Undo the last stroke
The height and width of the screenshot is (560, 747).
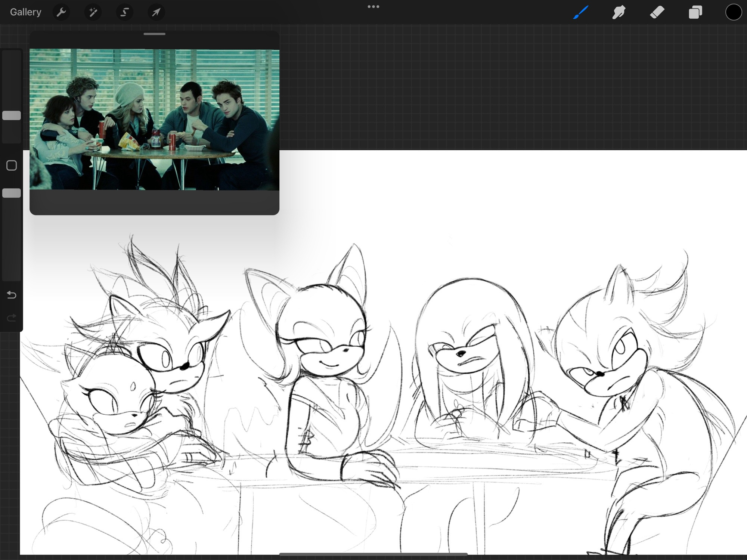(12, 295)
